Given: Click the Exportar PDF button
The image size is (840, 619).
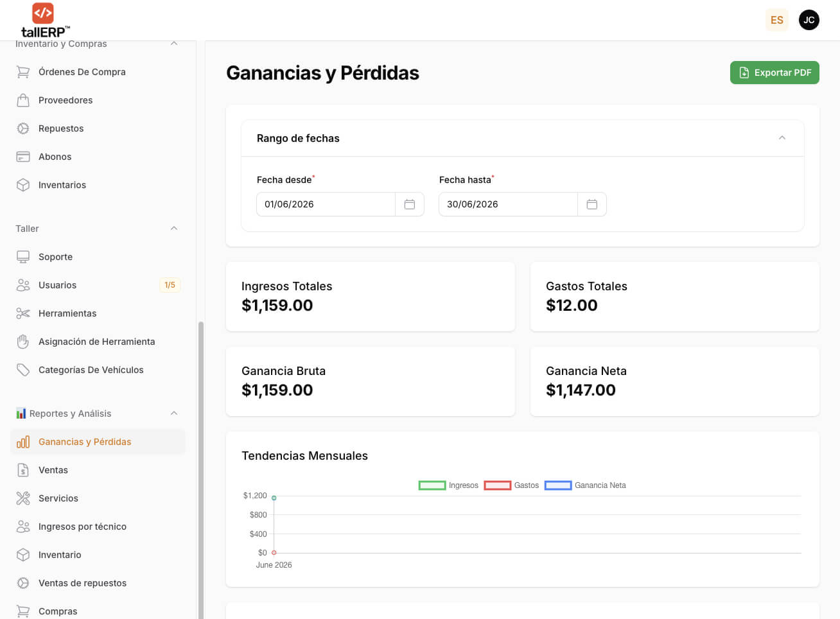Looking at the screenshot, I should (x=774, y=73).
